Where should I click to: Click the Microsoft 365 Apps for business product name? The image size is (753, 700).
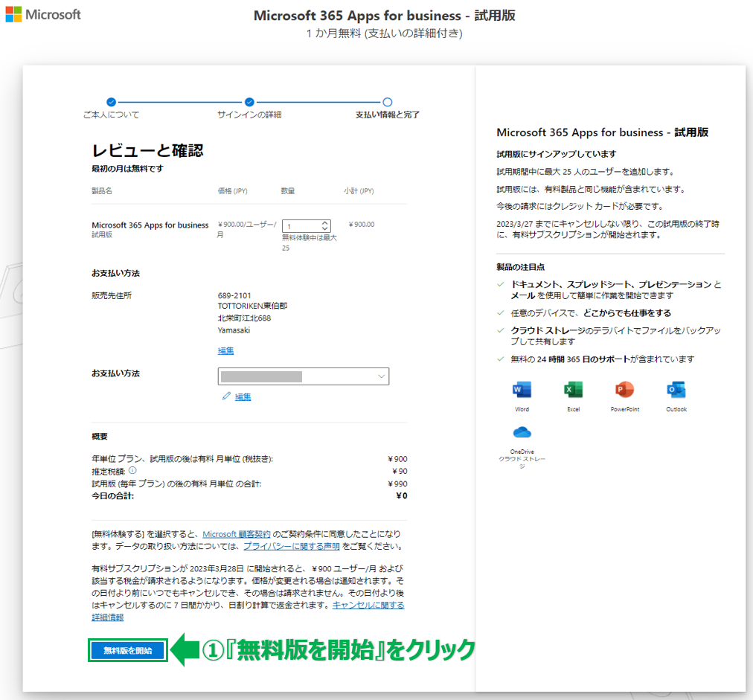click(150, 225)
